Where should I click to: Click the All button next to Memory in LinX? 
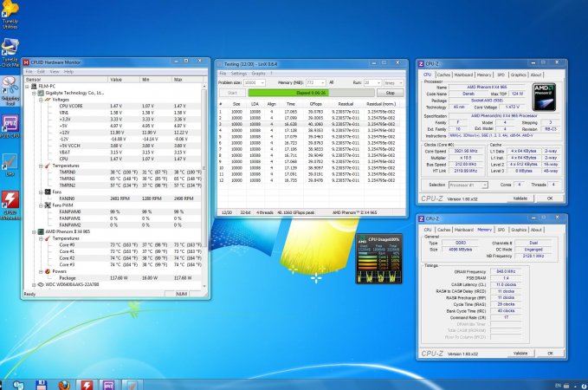pos(331,82)
